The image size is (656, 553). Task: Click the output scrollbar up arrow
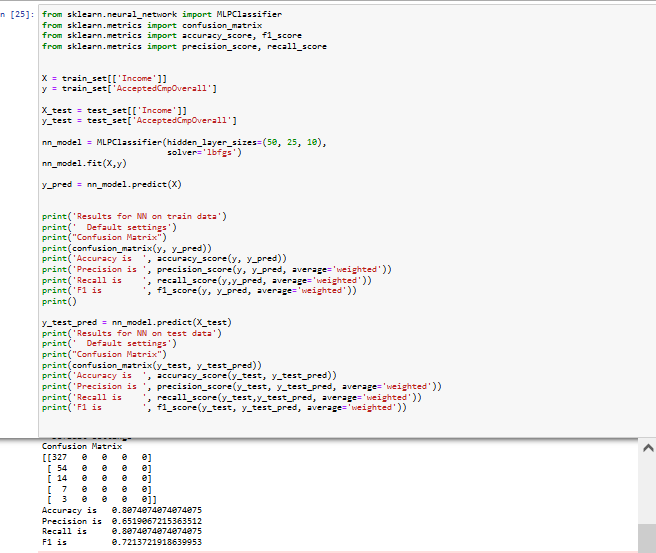coord(647,447)
